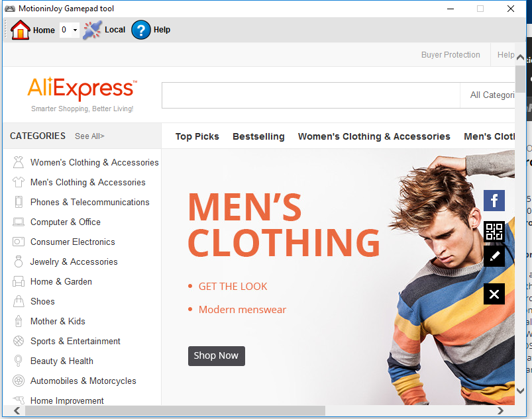This screenshot has width=532, height=419.
Task: Open Men's Clothing & Accessories category in sidebar
Action: (x=88, y=183)
